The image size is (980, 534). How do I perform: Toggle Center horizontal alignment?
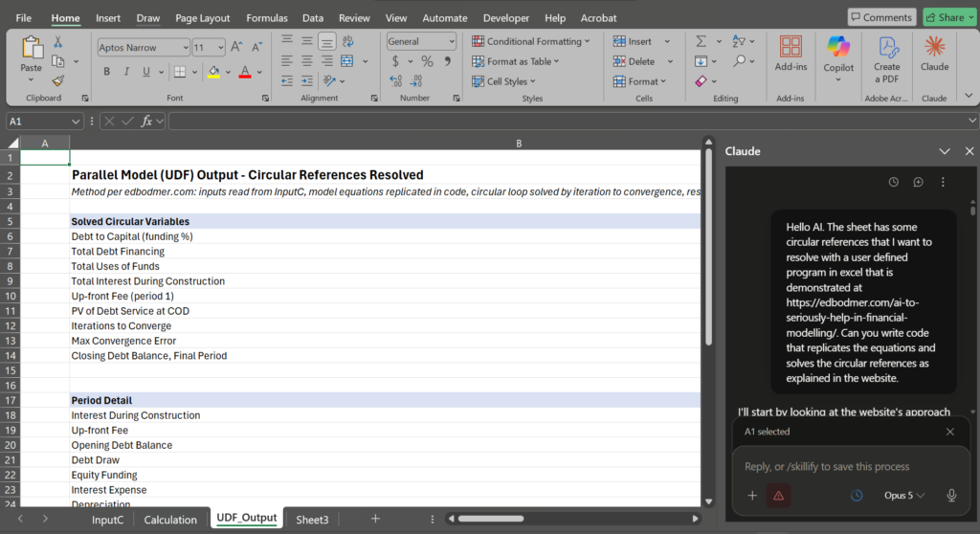(307, 61)
